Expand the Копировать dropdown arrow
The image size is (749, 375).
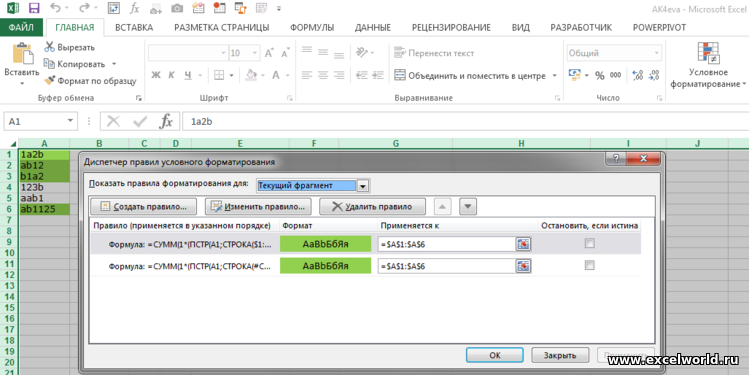point(114,64)
